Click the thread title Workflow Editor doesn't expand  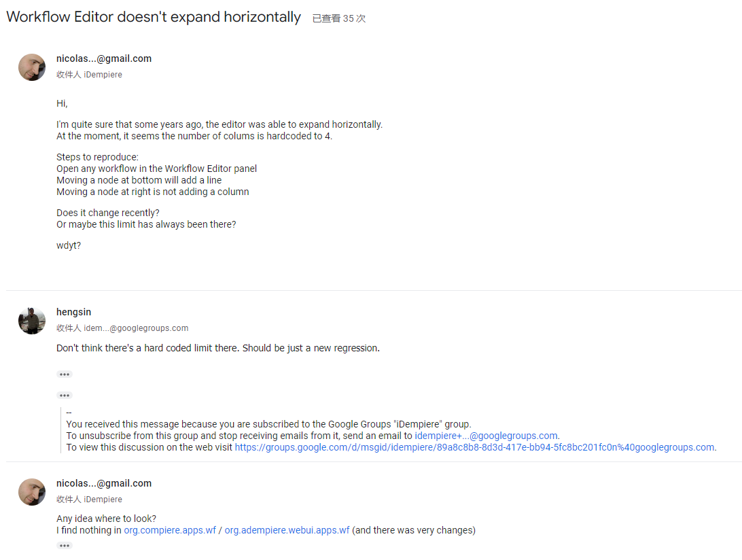tap(154, 17)
